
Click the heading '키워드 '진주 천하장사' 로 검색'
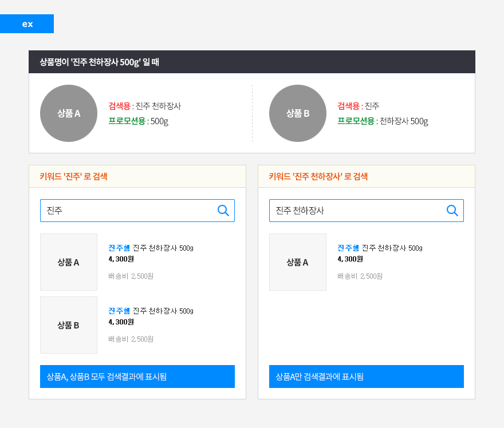click(318, 176)
